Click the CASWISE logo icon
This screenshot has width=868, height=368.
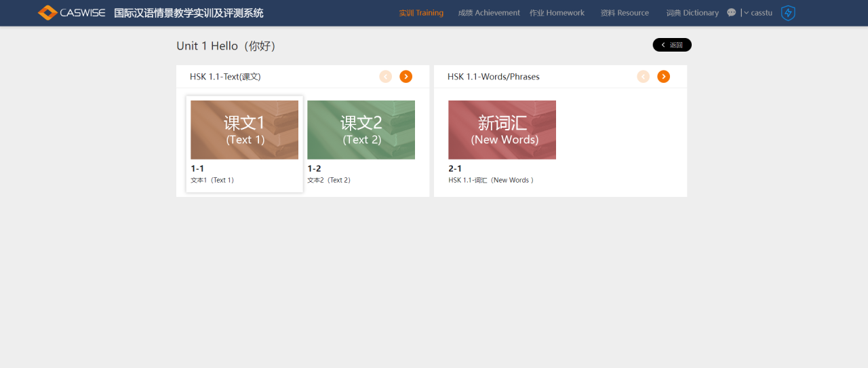47,13
